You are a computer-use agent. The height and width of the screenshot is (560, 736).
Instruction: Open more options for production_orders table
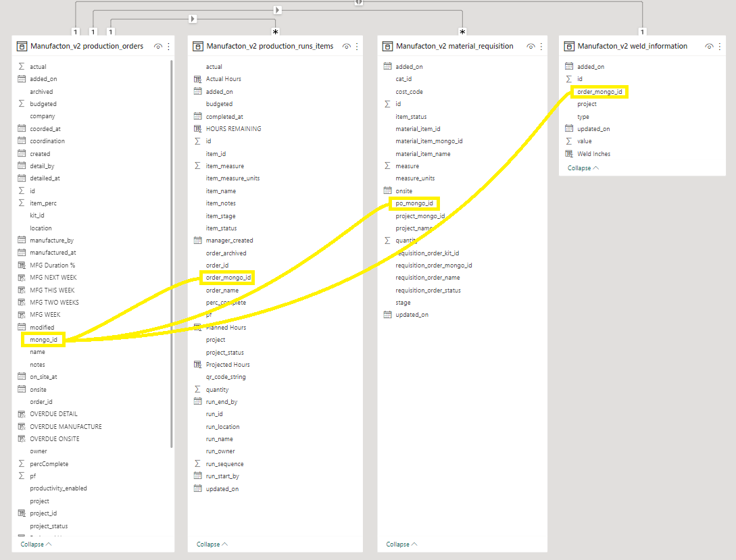169,47
